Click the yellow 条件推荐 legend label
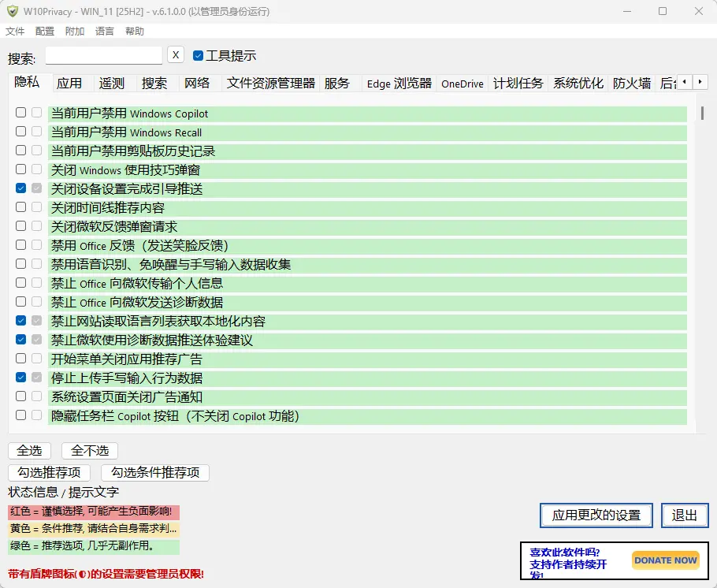The width and height of the screenshot is (717, 588). coord(94,529)
